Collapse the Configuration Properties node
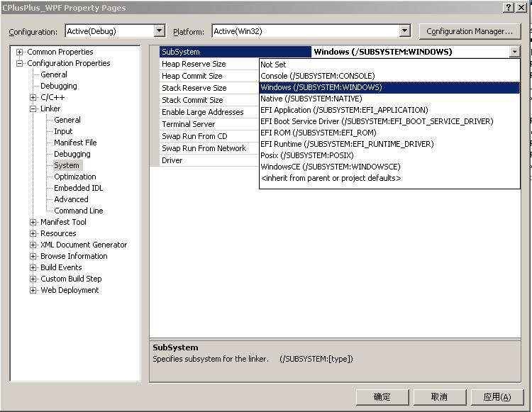 click(x=19, y=63)
